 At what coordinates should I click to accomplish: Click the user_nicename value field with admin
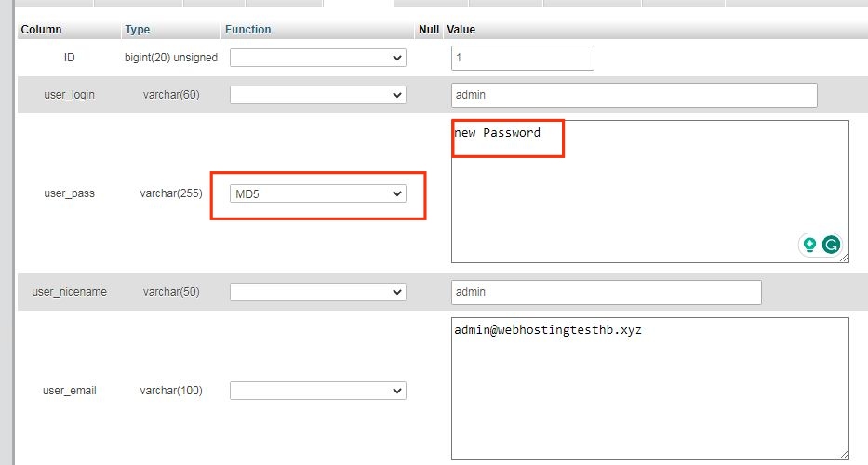pos(607,292)
